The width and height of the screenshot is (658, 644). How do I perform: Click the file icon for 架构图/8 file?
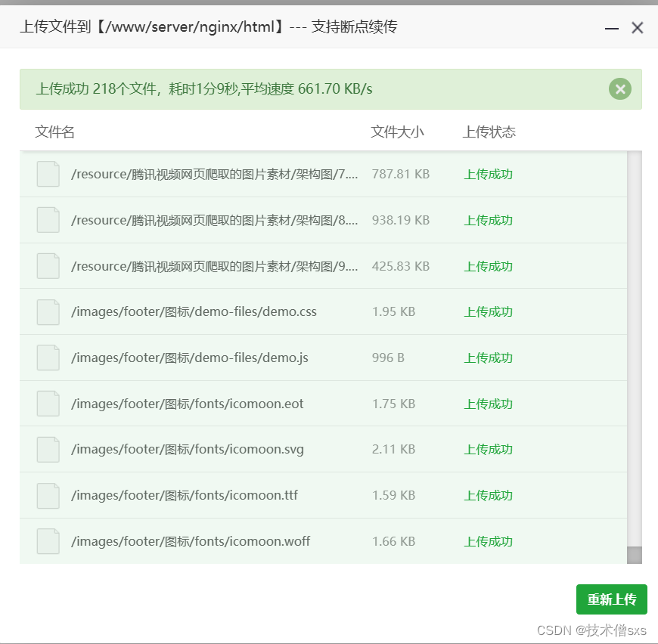(x=48, y=220)
